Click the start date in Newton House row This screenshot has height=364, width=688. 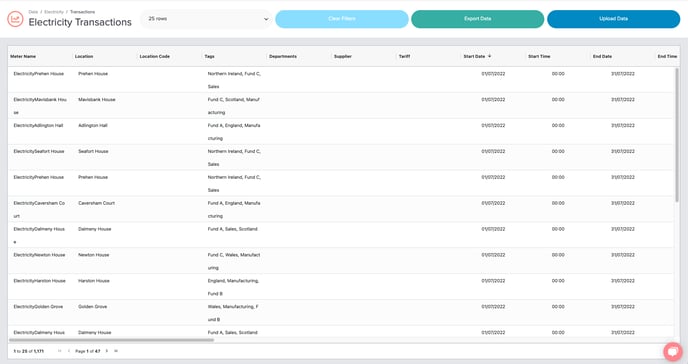tap(493, 255)
